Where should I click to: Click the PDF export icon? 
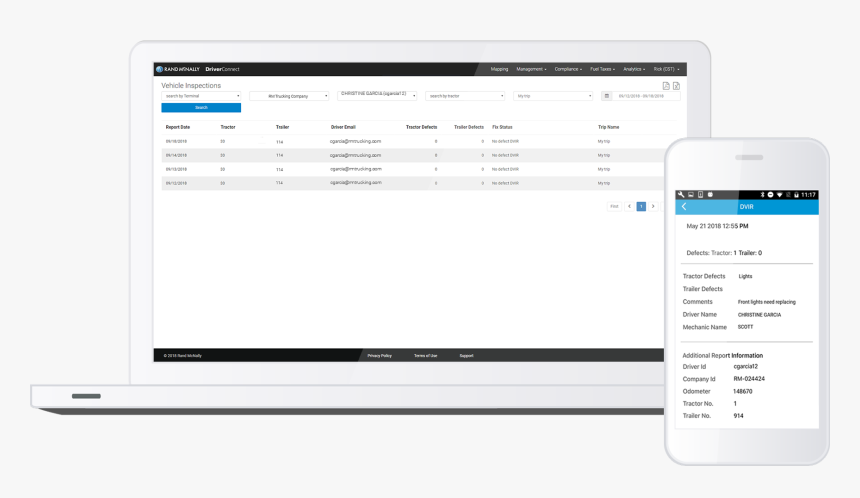coord(667,86)
